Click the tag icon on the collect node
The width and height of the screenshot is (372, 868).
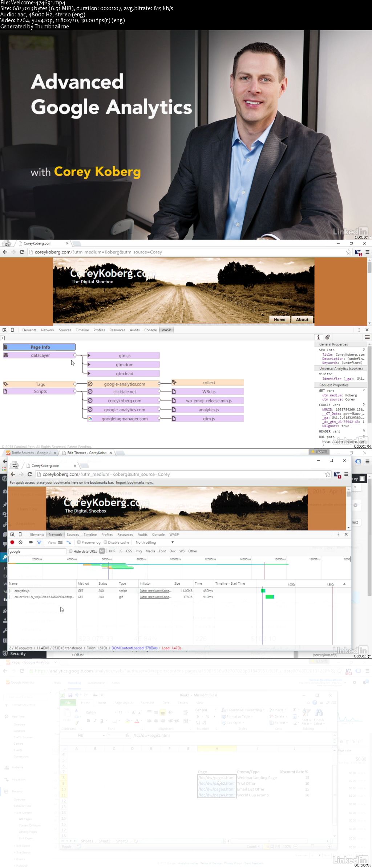coord(174,382)
